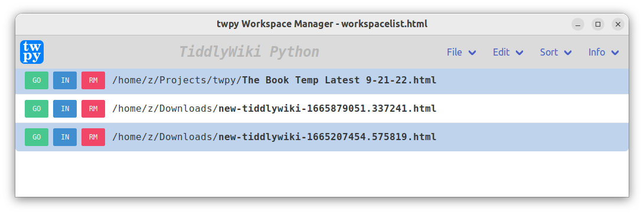Remove new-tiddlywiki-1665879051 entry using RM
The image size is (644, 214).
point(93,109)
